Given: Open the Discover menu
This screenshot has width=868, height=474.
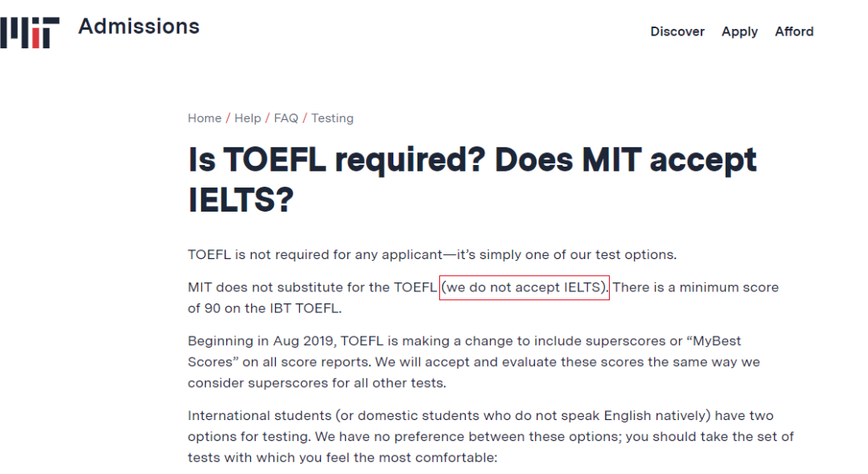Looking at the screenshot, I should coord(677,31).
